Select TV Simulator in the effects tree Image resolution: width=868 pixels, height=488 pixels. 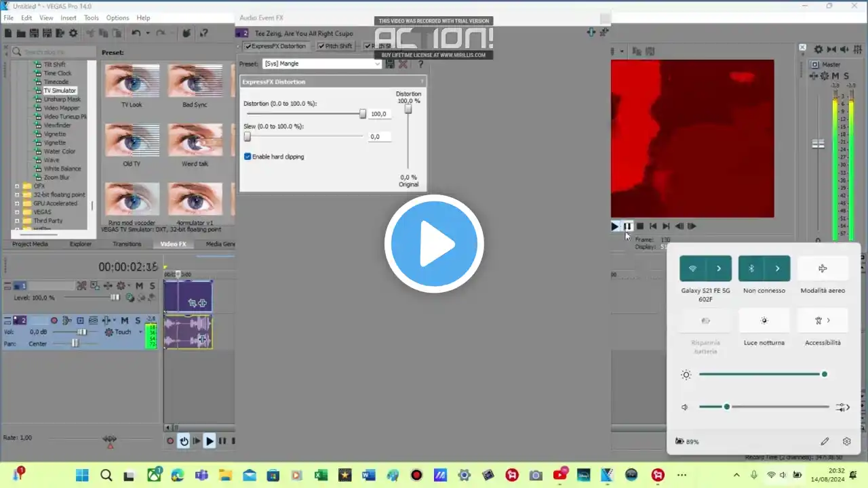tap(60, 91)
